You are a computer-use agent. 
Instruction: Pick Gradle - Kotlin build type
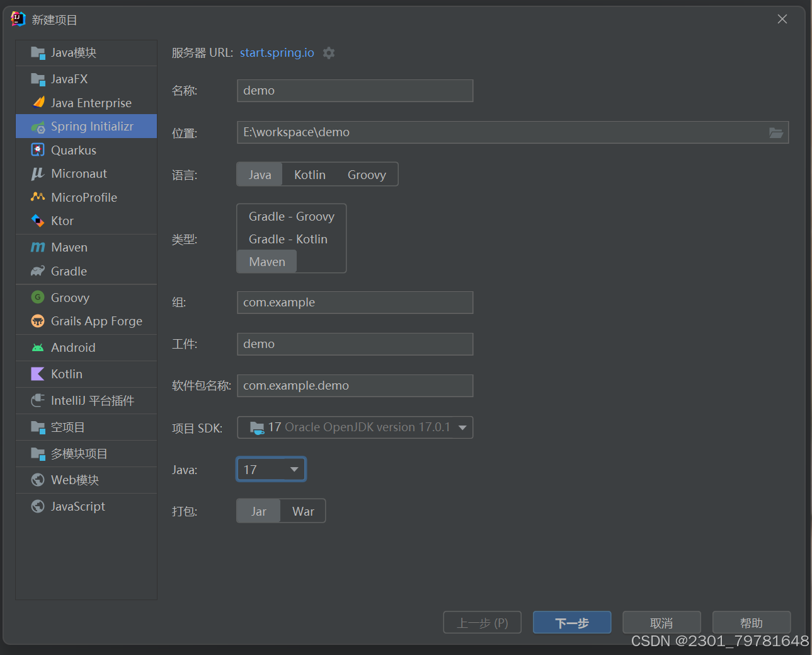(x=288, y=239)
